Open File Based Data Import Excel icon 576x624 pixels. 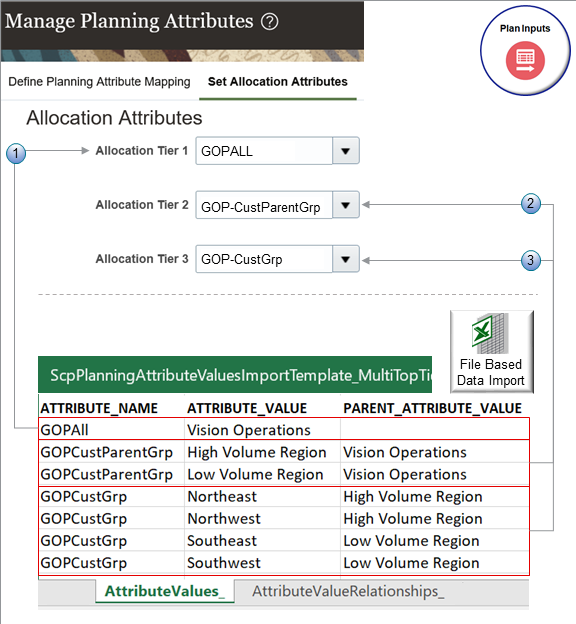coord(490,333)
